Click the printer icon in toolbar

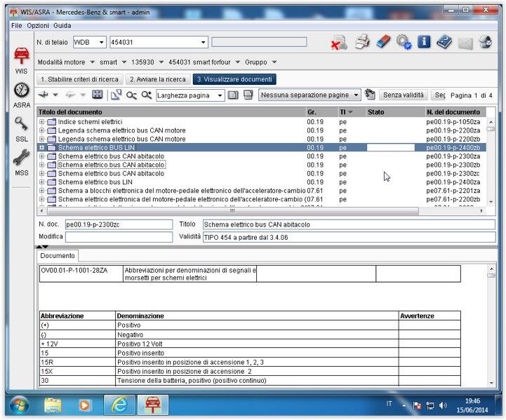click(x=362, y=42)
